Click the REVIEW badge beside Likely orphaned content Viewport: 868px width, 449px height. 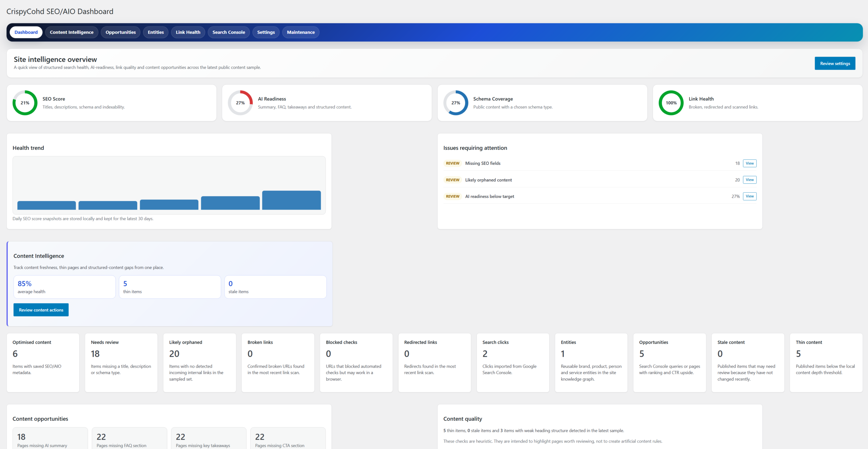(453, 180)
